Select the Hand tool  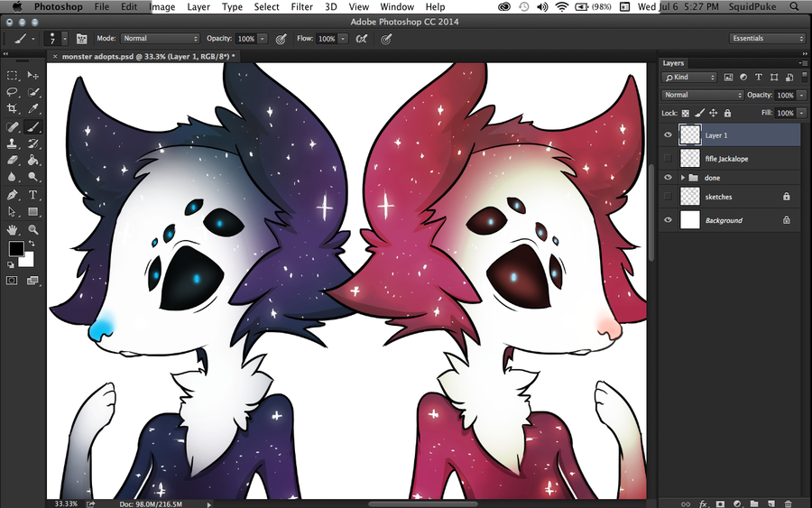(12, 229)
